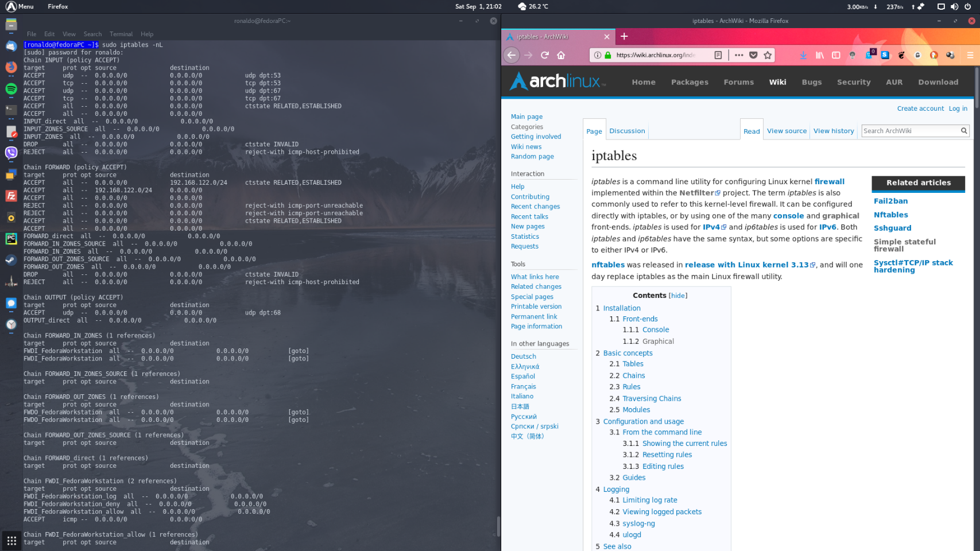Click the Log in link
Viewport: 980px width, 551px height.
[x=958, y=108]
